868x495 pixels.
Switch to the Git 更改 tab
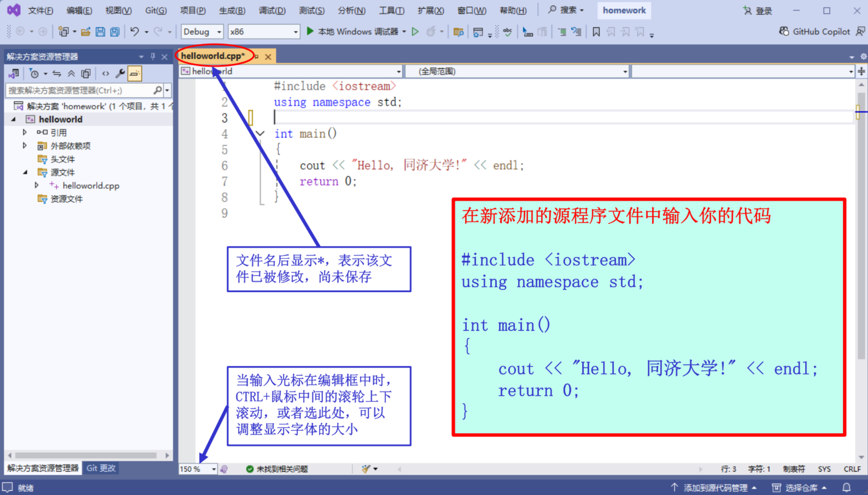101,468
